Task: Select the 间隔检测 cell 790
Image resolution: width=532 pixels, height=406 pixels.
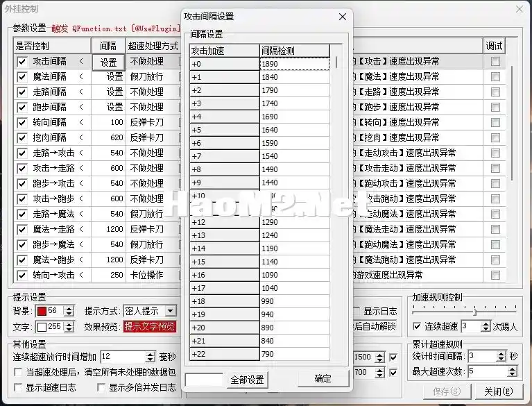Action: (295, 354)
